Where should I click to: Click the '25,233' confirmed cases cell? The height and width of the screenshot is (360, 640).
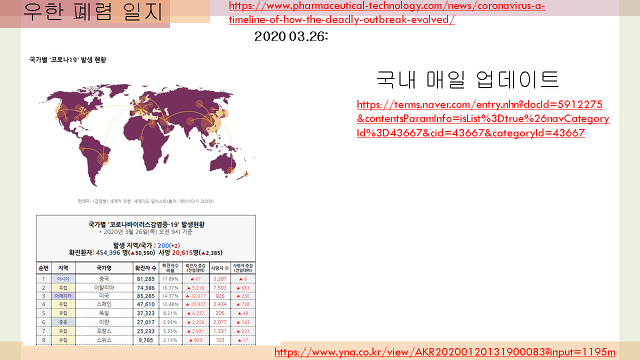(x=146, y=331)
